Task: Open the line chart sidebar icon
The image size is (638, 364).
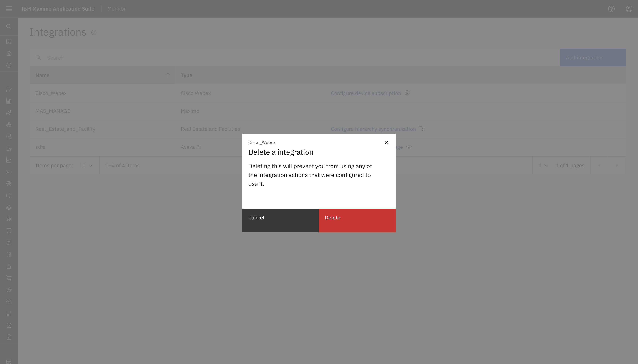Action: coord(9,160)
